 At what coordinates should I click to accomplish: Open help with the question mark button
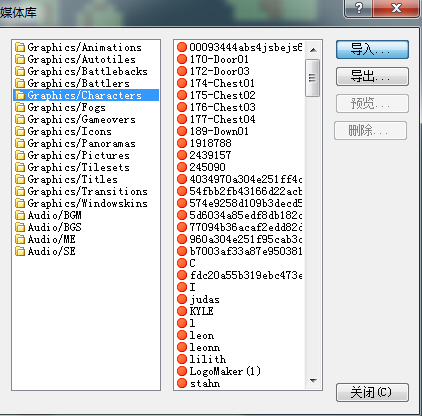359,8
